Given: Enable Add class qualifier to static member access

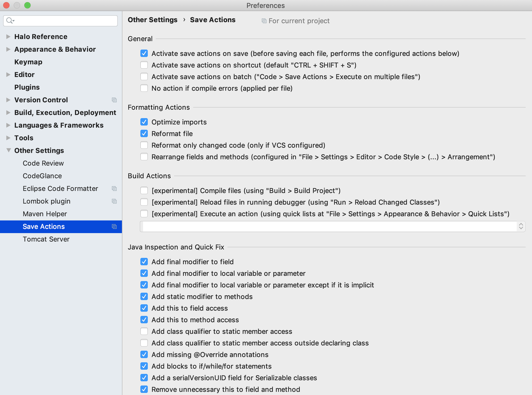Looking at the screenshot, I should click(145, 331).
